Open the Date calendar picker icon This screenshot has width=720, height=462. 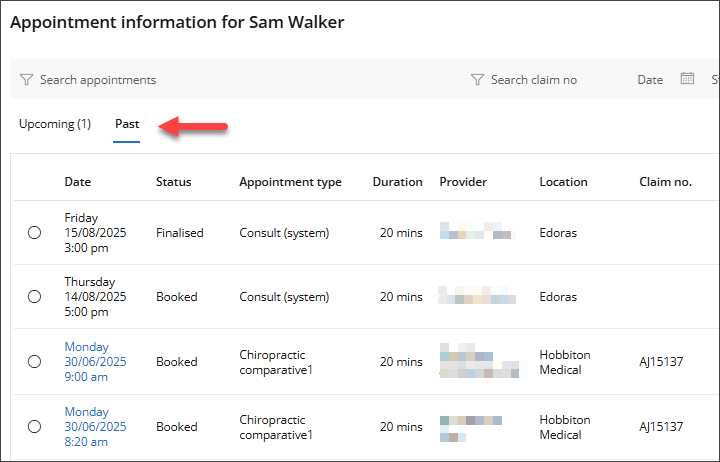pos(687,79)
